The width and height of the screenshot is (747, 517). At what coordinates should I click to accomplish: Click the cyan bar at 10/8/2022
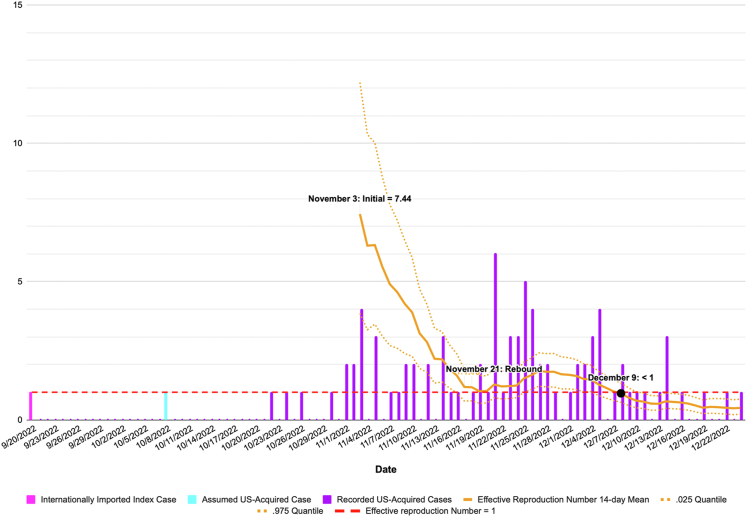(166, 406)
